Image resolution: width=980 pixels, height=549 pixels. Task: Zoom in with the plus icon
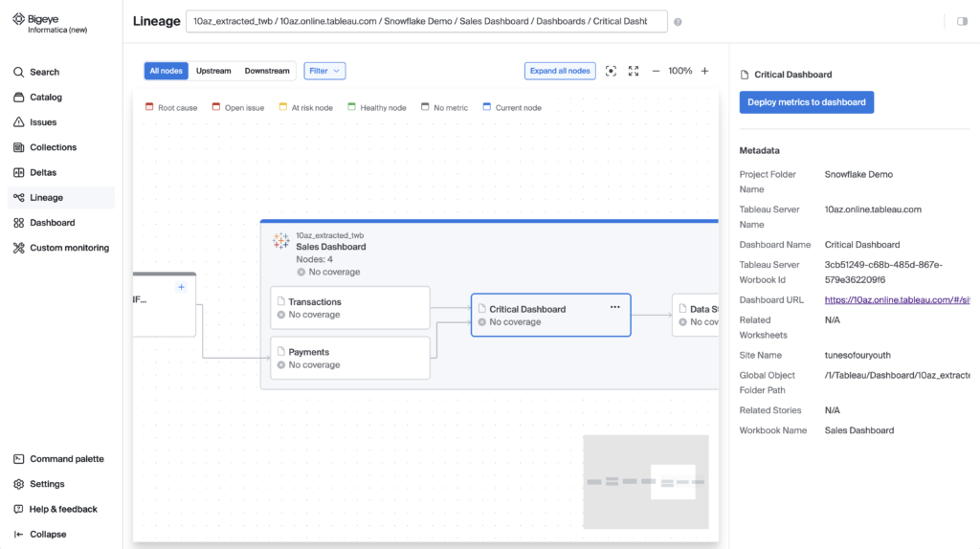(x=704, y=71)
